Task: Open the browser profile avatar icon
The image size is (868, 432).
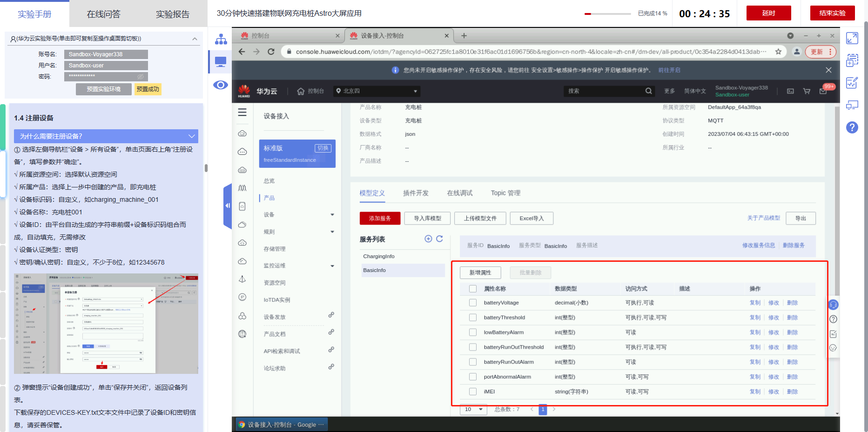Action: (797, 52)
